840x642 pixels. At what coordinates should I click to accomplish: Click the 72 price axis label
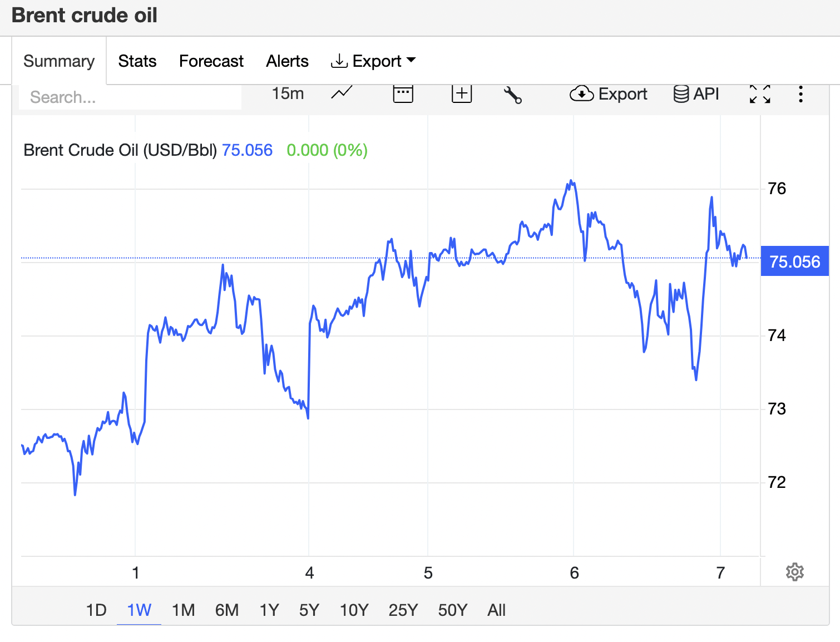coord(777,482)
